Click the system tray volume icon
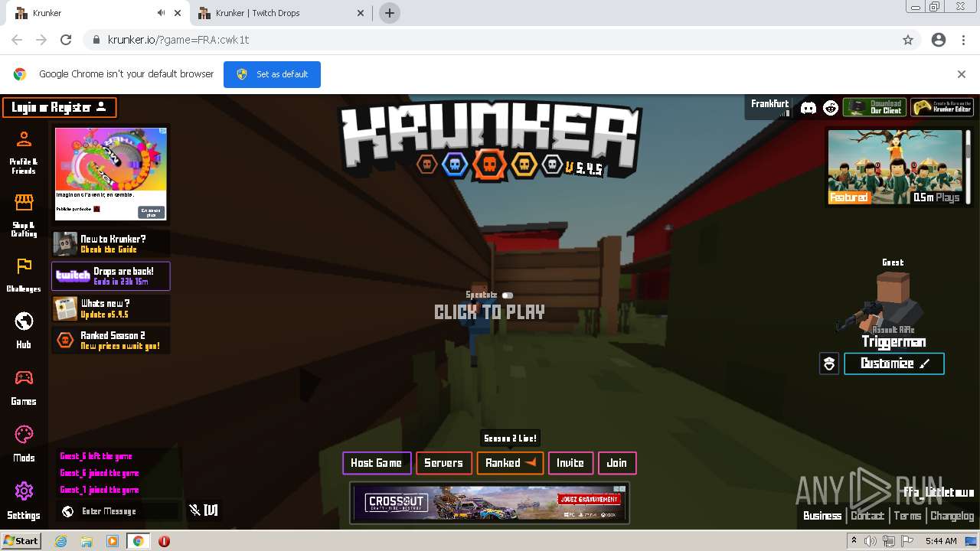This screenshot has height=551, width=980. coord(871,541)
